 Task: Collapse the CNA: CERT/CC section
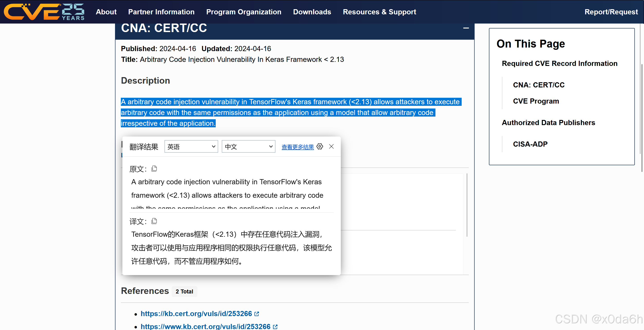pos(466,28)
